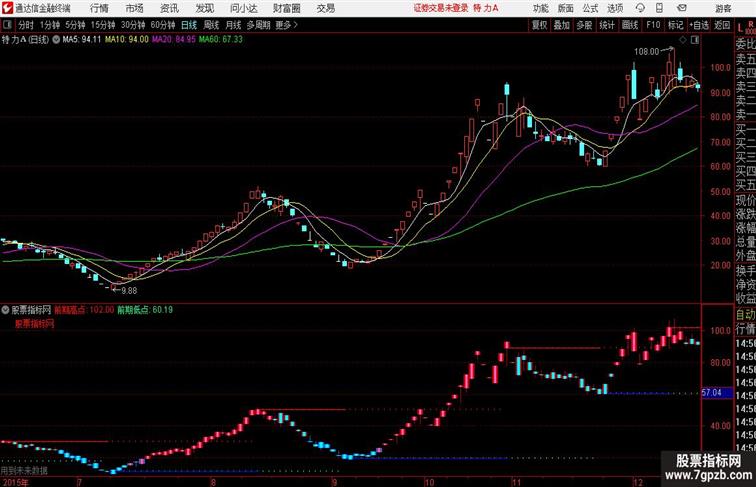Viewport: 756px width, 487px height.
Task: Open the 财富圈 menu
Action: click(287, 8)
